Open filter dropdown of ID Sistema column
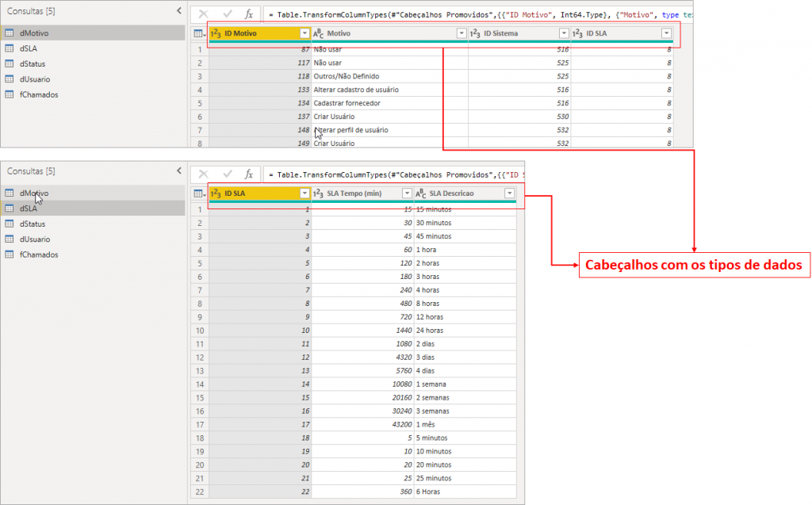Screen dimensions: 812x505 click(x=564, y=33)
